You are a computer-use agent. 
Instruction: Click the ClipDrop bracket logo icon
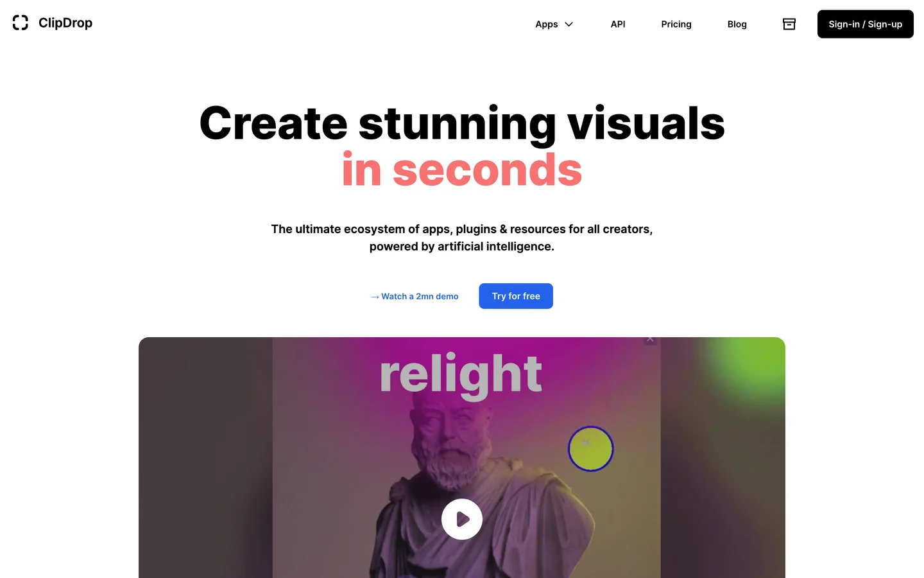(x=21, y=22)
